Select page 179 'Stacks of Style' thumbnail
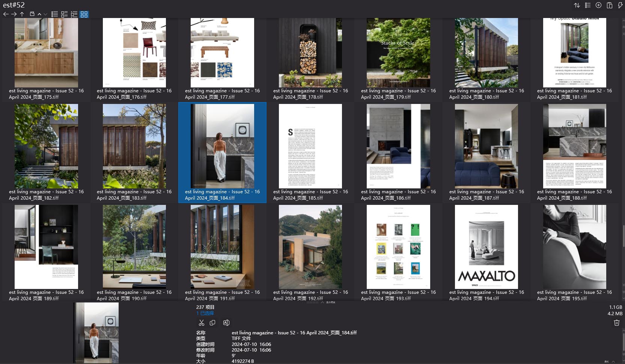 398,53
